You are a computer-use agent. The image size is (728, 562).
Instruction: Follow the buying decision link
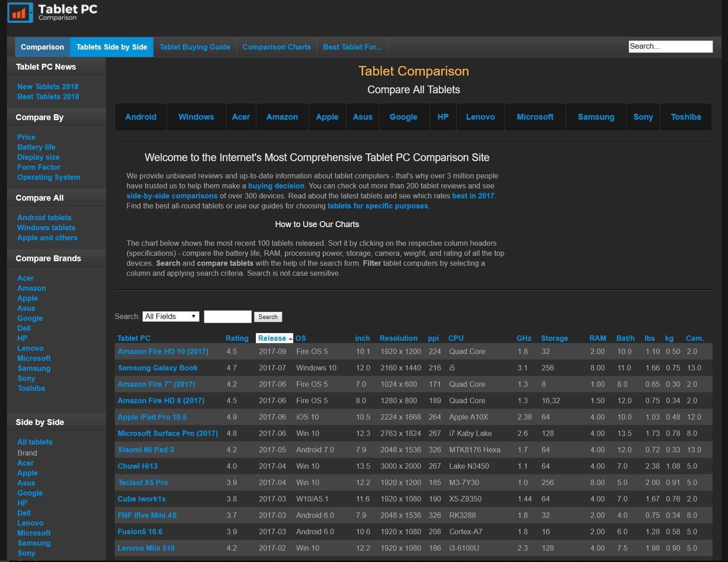(276, 186)
